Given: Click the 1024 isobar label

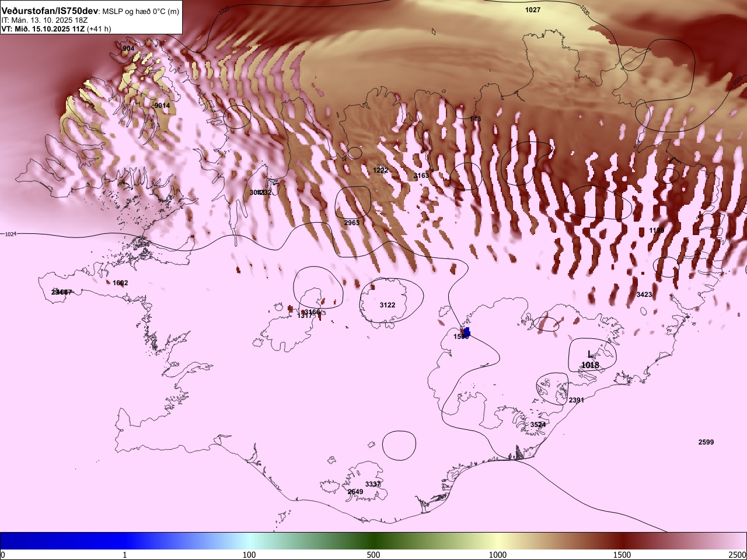Looking at the screenshot, I should pyautogui.click(x=11, y=234).
